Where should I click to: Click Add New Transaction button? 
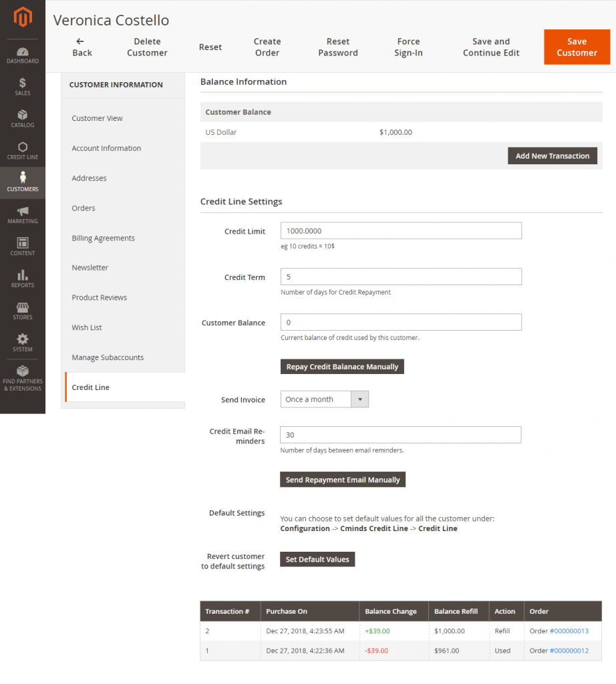click(552, 156)
